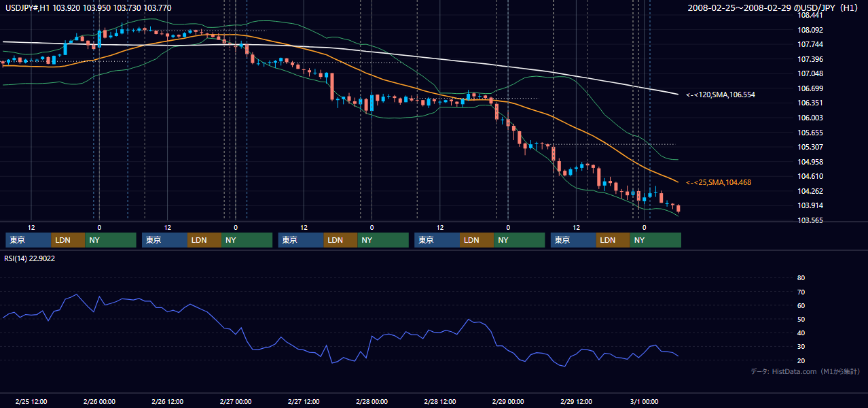Image resolution: width=868 pixels, height=408 pixels.
Task: Click the 108.092 price axis value
Action: (811, 30)
